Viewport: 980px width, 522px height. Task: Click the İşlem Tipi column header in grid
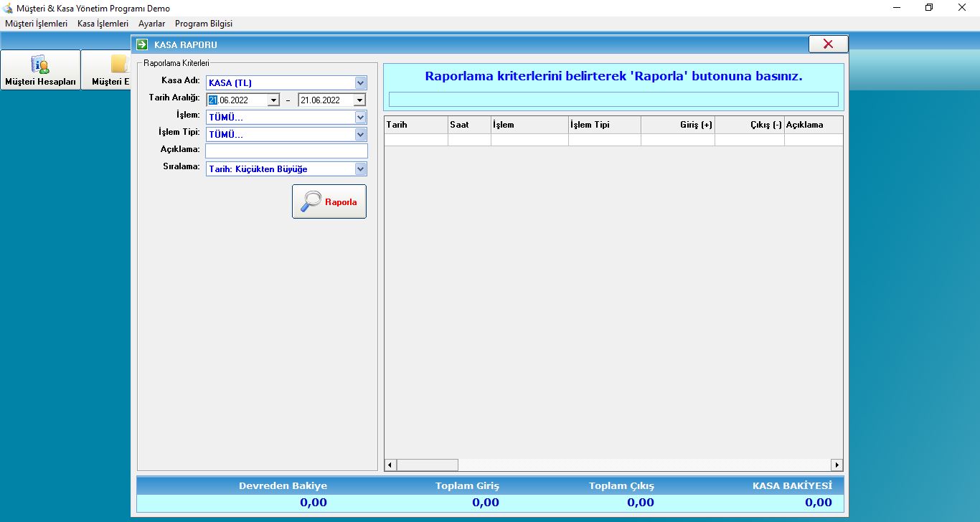(605, 125)
